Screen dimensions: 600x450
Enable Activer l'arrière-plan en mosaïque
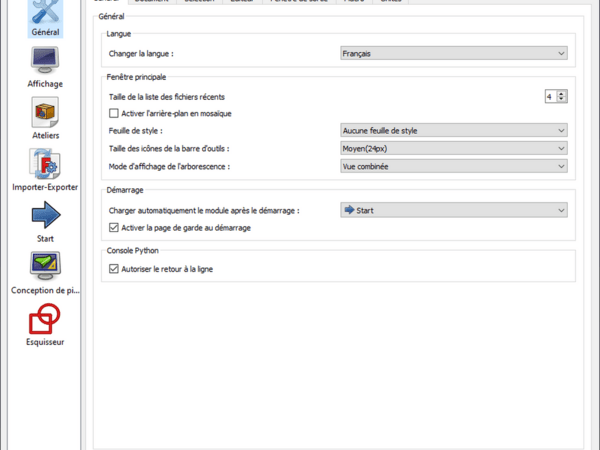[x=113, y=113]
